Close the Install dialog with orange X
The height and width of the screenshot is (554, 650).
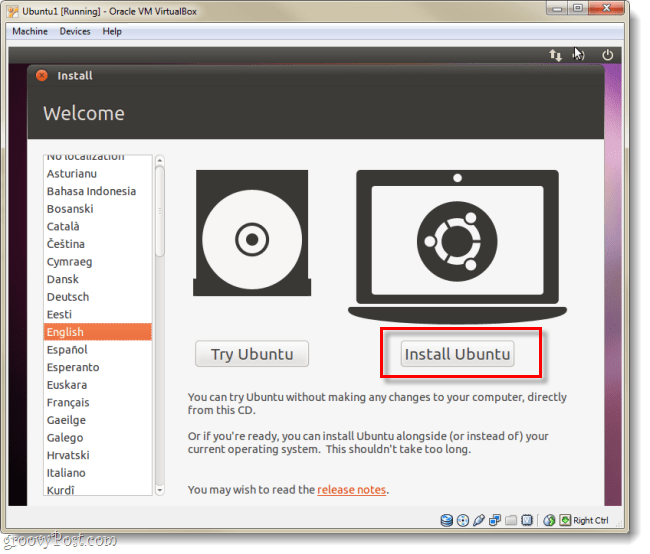coord(41,75)
